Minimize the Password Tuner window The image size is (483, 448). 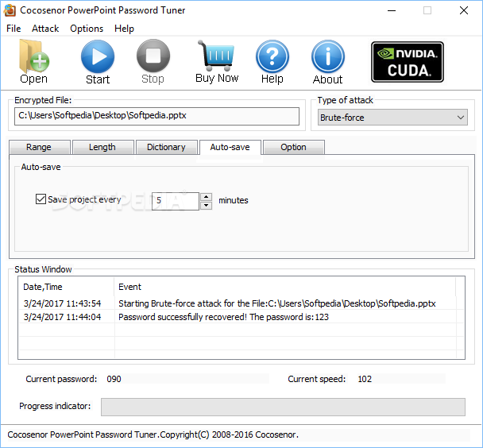(x=392, y=10)
